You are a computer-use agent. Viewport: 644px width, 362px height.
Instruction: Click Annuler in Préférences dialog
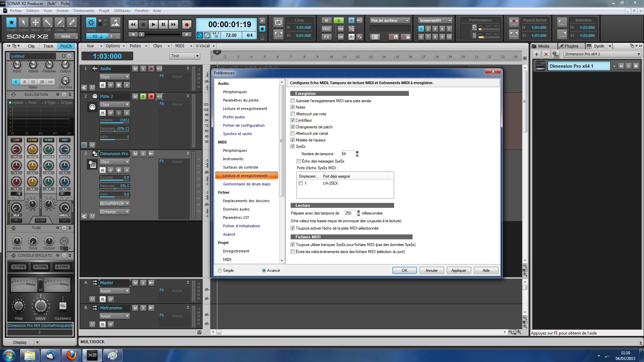(432, 270)
